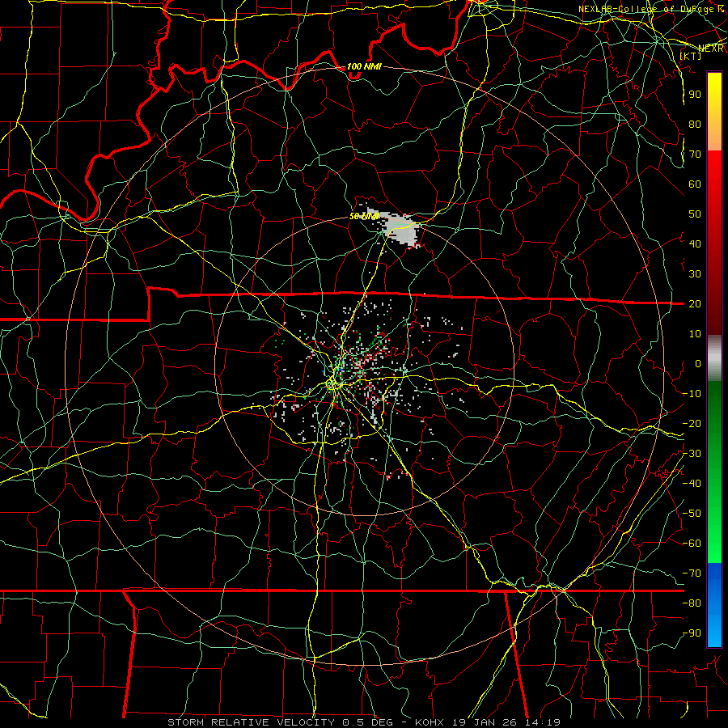Click the -90 value on velocity scale
The width and height of the screenshot is (728, 728).
(692, 633)
